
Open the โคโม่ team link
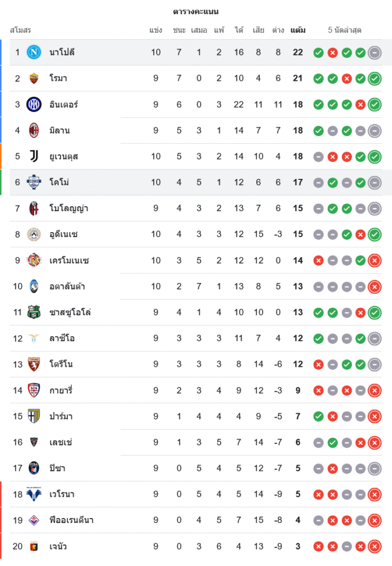pos(61,182)
